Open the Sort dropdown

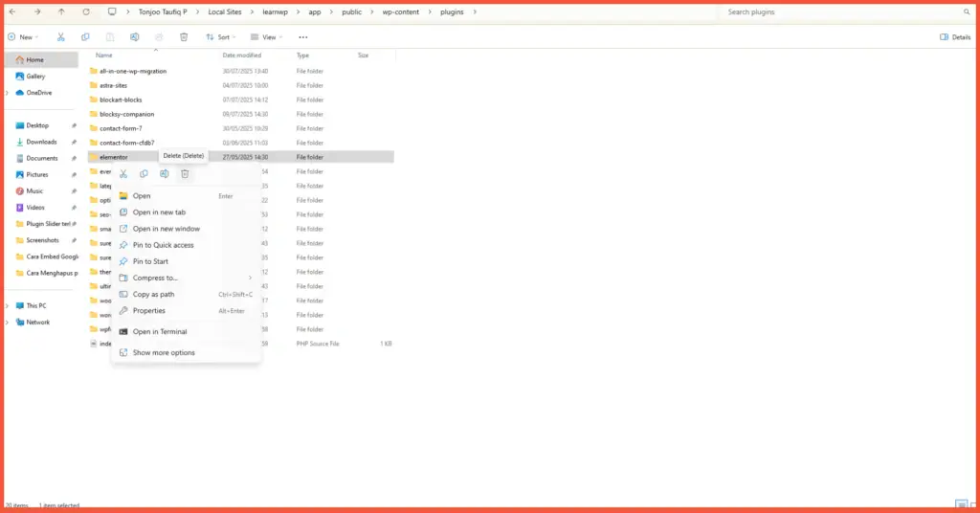221,37
